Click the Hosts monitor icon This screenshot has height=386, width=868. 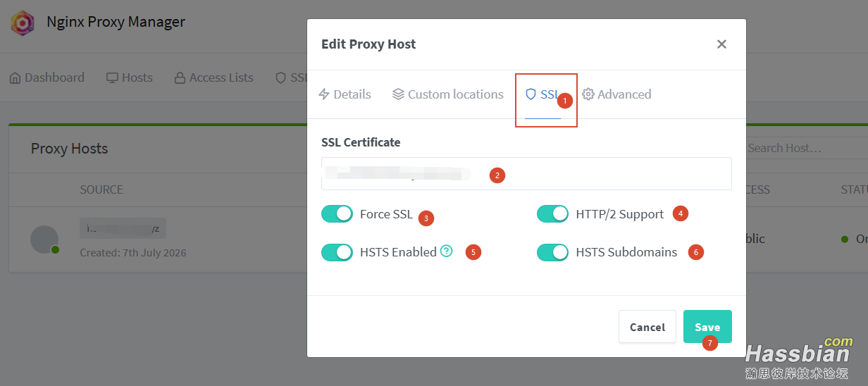pos(112,78)
